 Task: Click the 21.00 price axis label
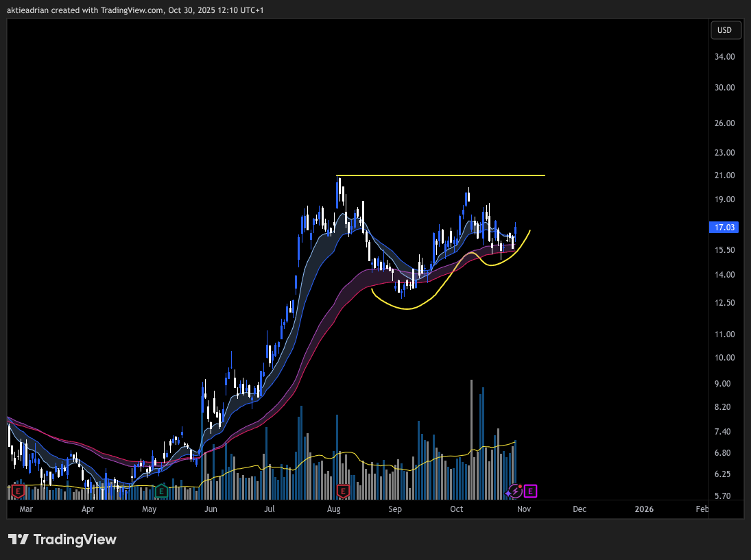point(724,175)
